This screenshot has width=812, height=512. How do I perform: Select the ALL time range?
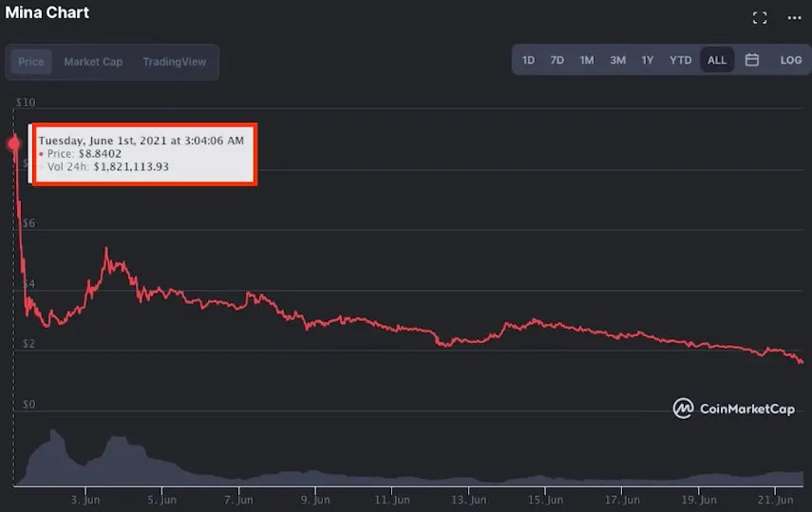[x=717, y=60]
